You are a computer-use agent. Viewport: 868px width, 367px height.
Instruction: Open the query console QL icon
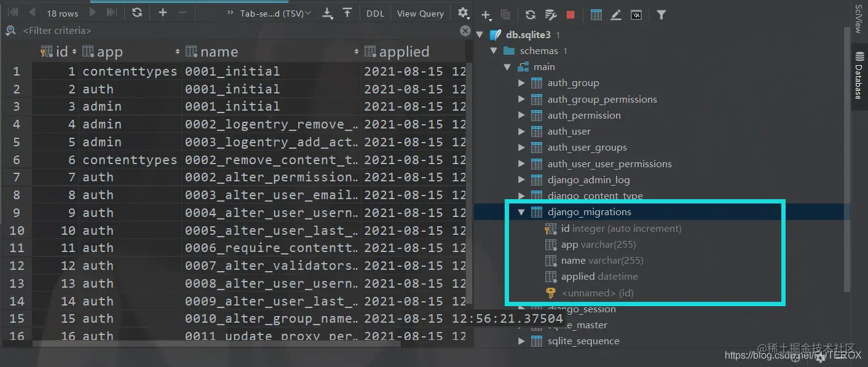(x=636, y=15)
